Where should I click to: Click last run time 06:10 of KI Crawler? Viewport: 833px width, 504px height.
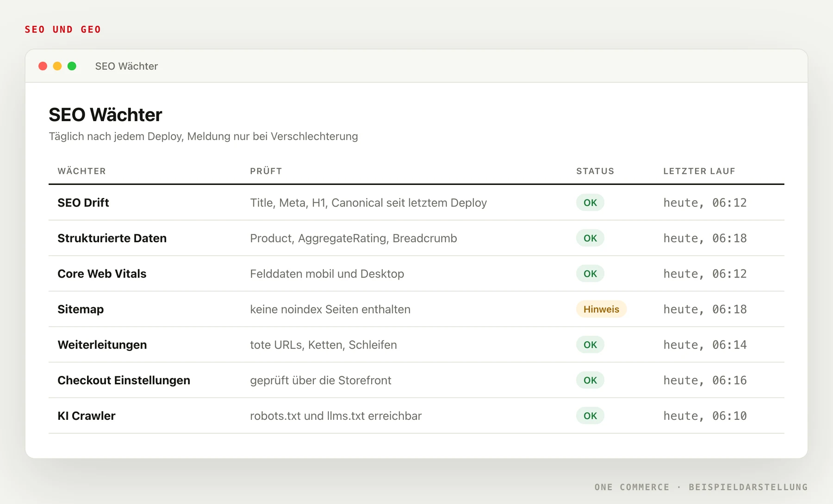pos(705,416)
